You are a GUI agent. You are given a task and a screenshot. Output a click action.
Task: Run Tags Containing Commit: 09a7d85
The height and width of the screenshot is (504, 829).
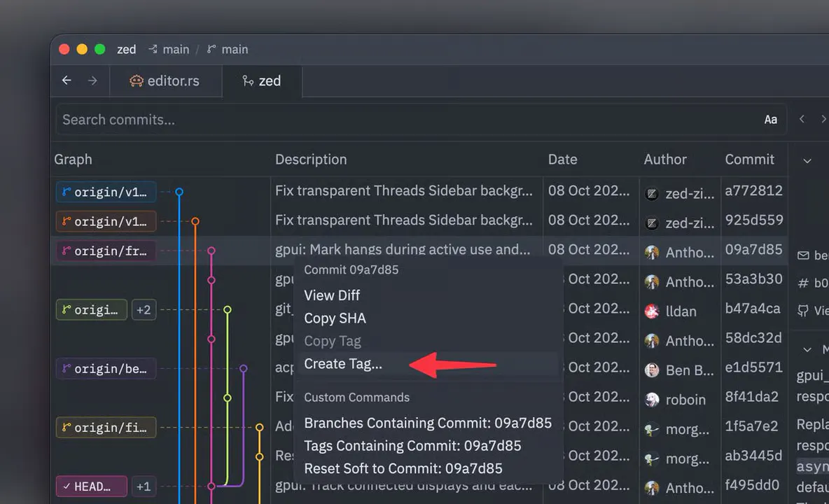click(412, 446)
